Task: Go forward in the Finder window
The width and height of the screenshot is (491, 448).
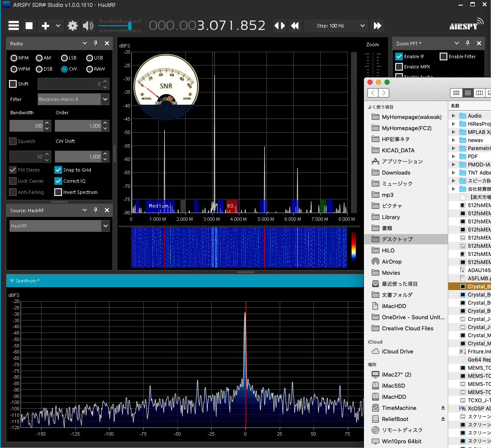Action: click(x=384, y=93)
